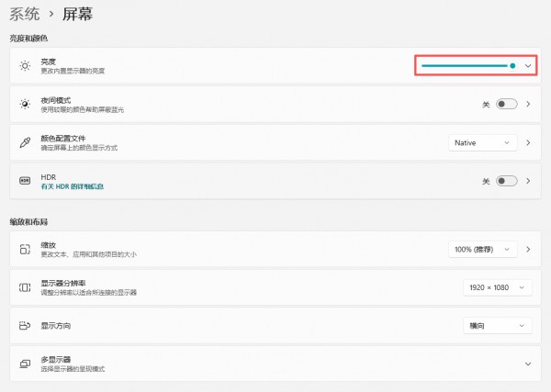Go back to 系统 in breadcrumb

(25, 15)
